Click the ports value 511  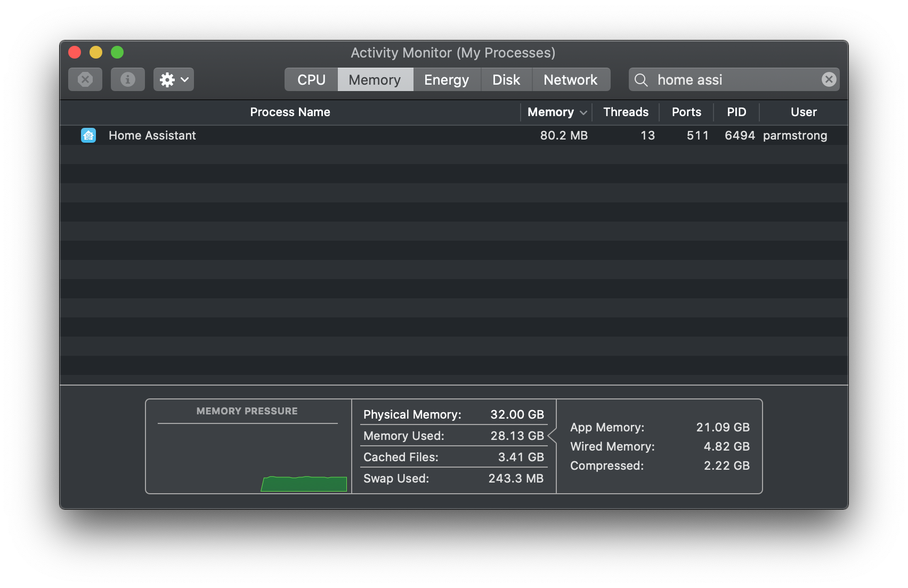click(x=698, y=135)
